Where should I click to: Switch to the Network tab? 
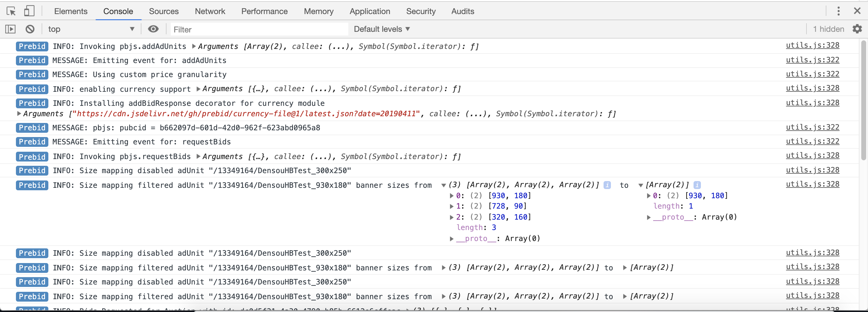(210, 11)
